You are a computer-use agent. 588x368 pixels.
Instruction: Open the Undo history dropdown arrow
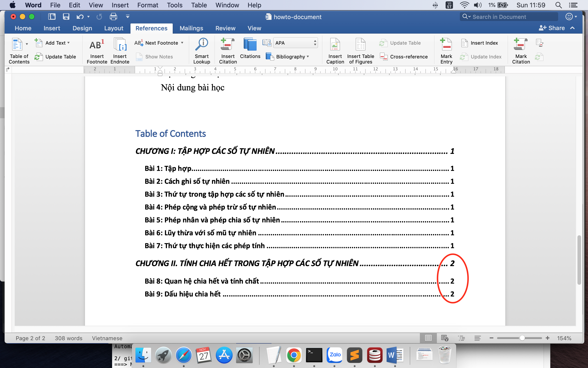pos(88,17)
